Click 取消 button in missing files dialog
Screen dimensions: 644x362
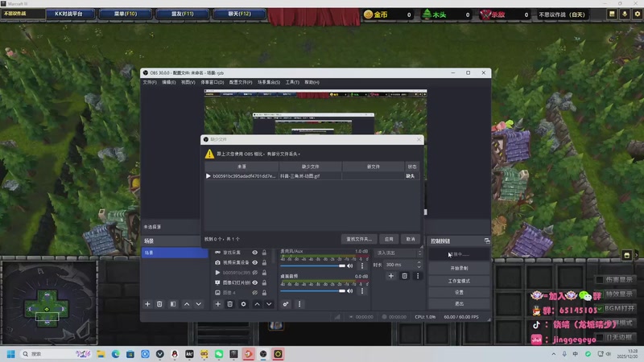[x=411, y=239]
